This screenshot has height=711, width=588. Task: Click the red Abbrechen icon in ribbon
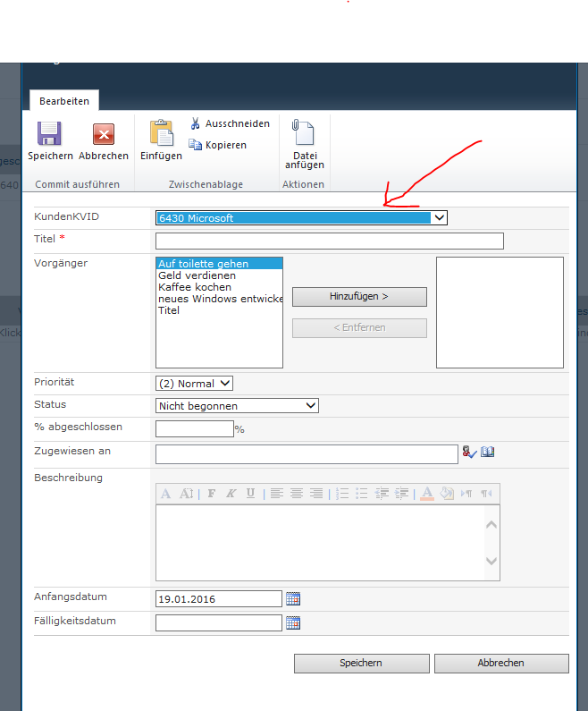[104, 134]
